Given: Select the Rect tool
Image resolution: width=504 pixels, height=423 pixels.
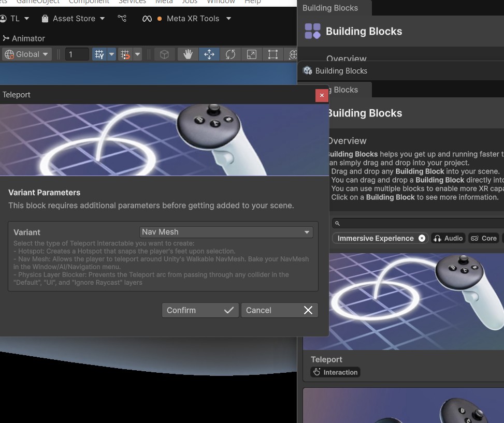Looking at the screenshot, I should [x=273, y=54].
